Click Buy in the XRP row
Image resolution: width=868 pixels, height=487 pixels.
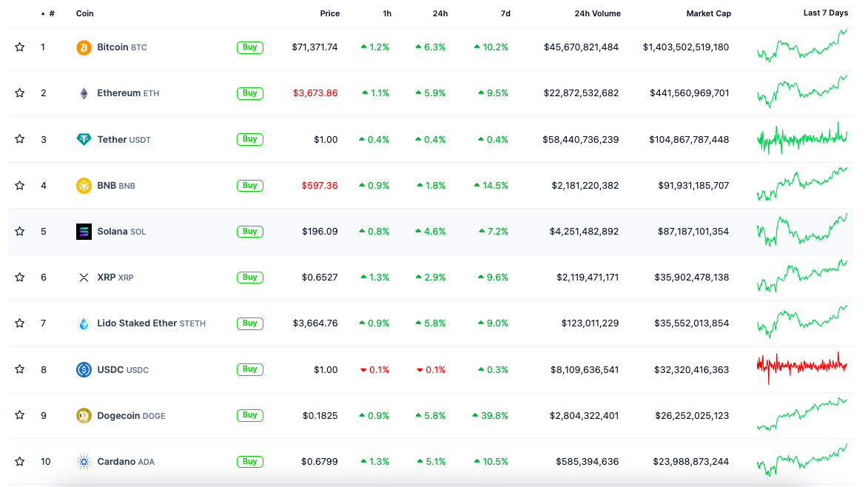pyautogui.click(x=249, y=278)
